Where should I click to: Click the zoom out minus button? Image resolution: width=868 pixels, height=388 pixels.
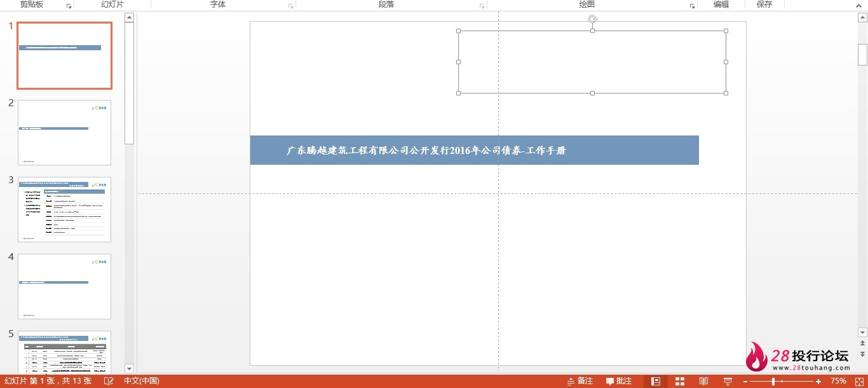coord(745,381)
